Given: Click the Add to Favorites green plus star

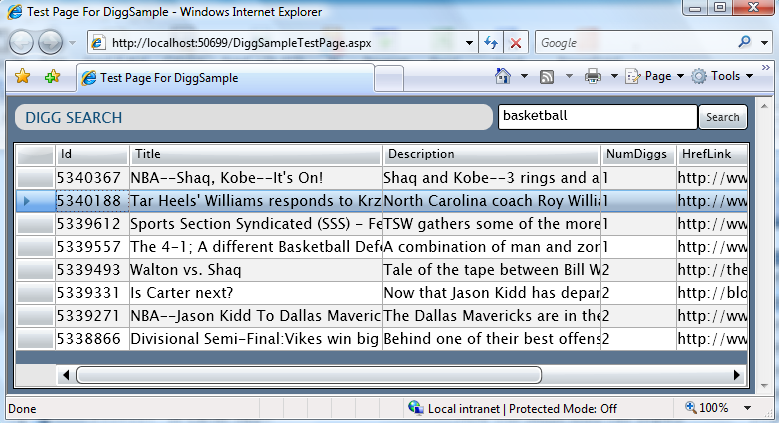Looking at the screenshot, I should click(x=52, y=77).
